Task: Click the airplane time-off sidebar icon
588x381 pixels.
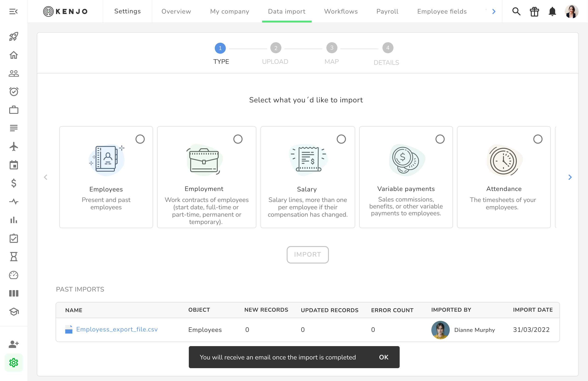Action: (14, 146)
